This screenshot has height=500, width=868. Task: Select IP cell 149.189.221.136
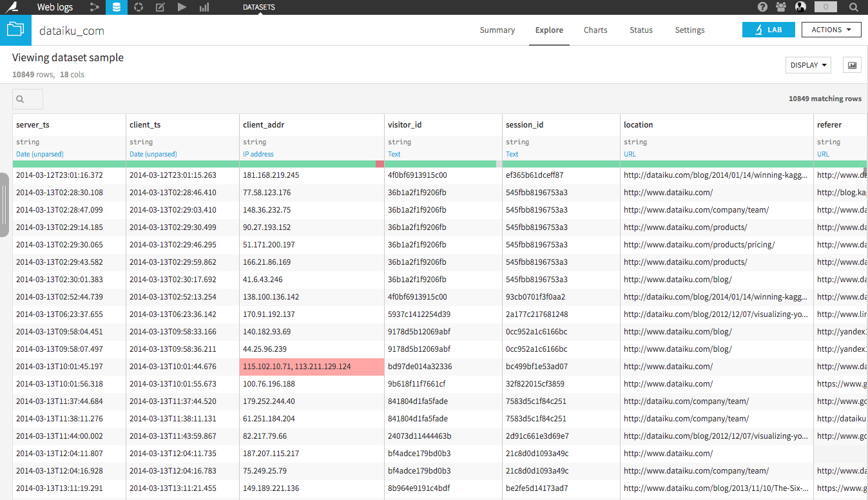point(312,488)
